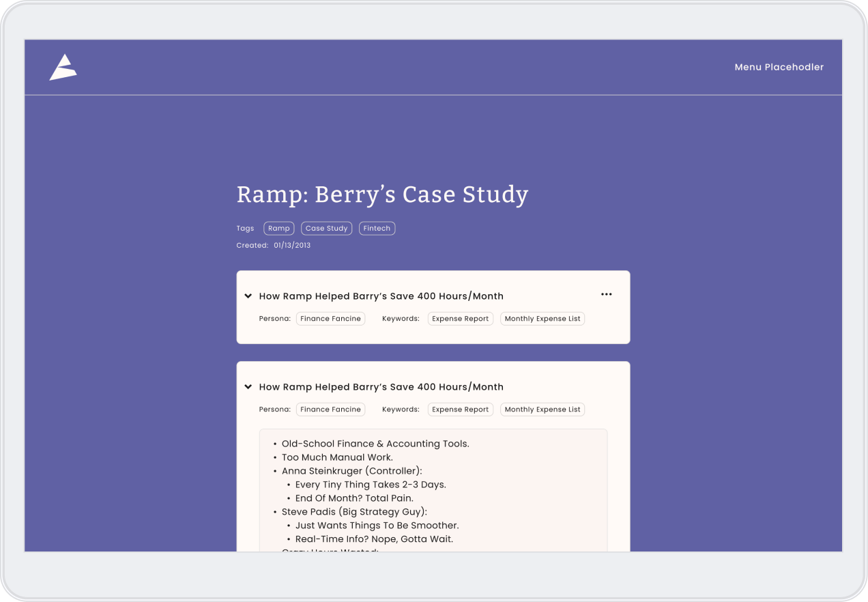Click bullet Anna Steinkruger (Controller)
This screenshot has width=868, height=602.
pyautogui.click(x=352, y=471)
